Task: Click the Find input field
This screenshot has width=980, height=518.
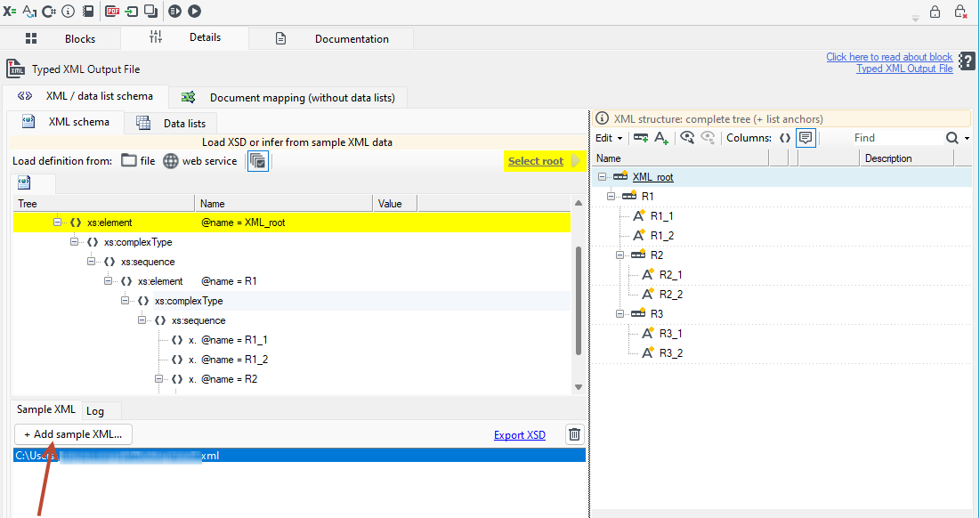Action: [x=897, y=138]
